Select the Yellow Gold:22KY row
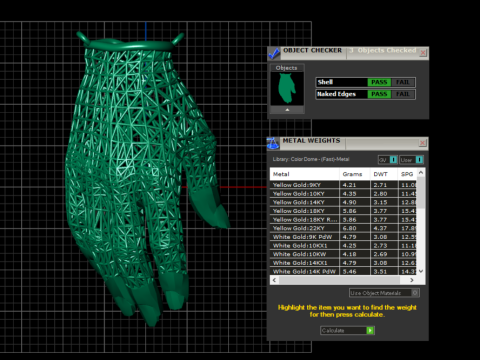Screen dimensions: 480x360 click(x=343, y=228)
